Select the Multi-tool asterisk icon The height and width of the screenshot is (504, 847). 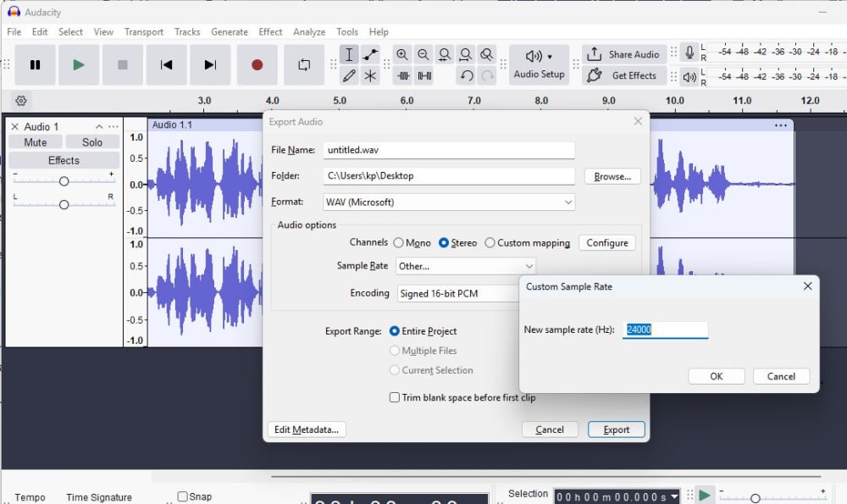coord(370,75)
